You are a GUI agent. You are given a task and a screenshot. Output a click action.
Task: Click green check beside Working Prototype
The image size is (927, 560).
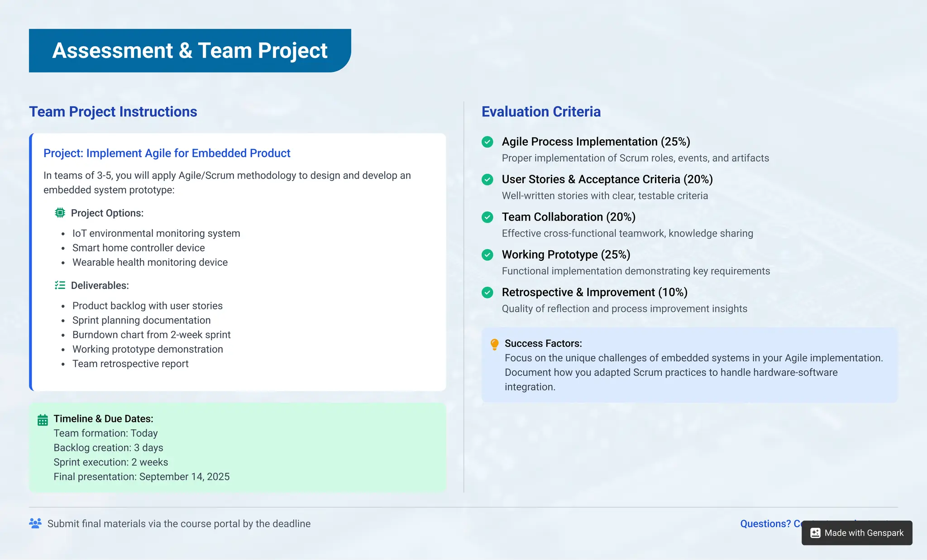click(x=487, y=255)
